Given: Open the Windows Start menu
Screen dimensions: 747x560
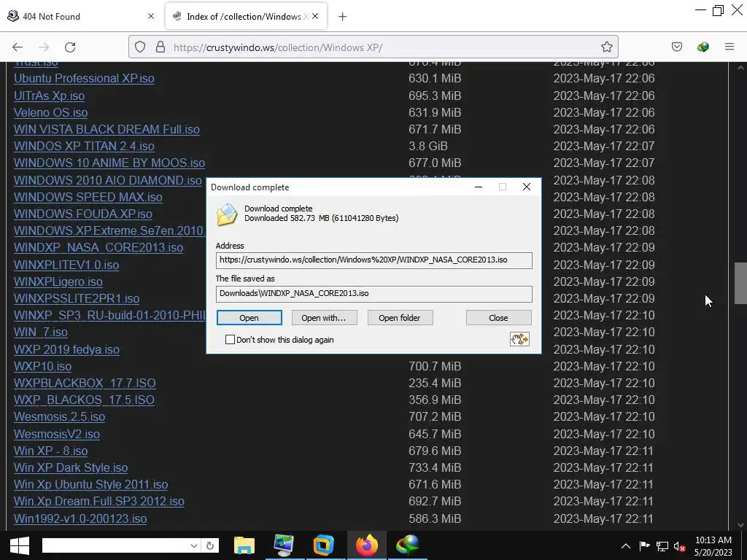Looking at the screenshot, I should pyautogui.click(x=19, y=545).
